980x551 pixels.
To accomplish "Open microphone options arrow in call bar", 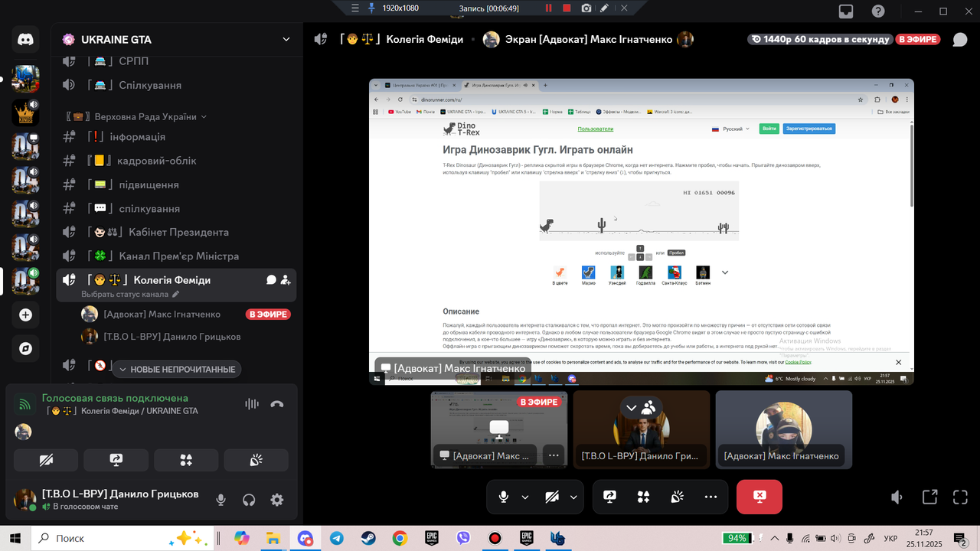I will pyautogui.click(x=525, y=497).
